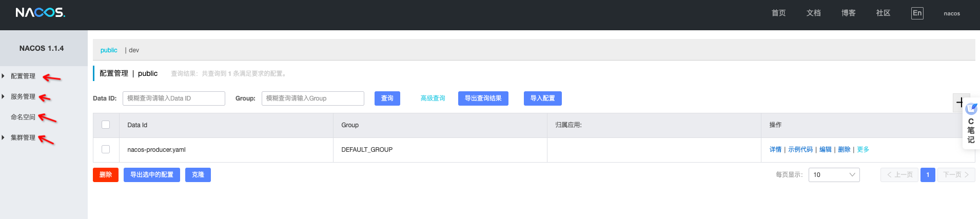Open the 博客 nav item
Screen dimensions: 980x219
[848, 13]
